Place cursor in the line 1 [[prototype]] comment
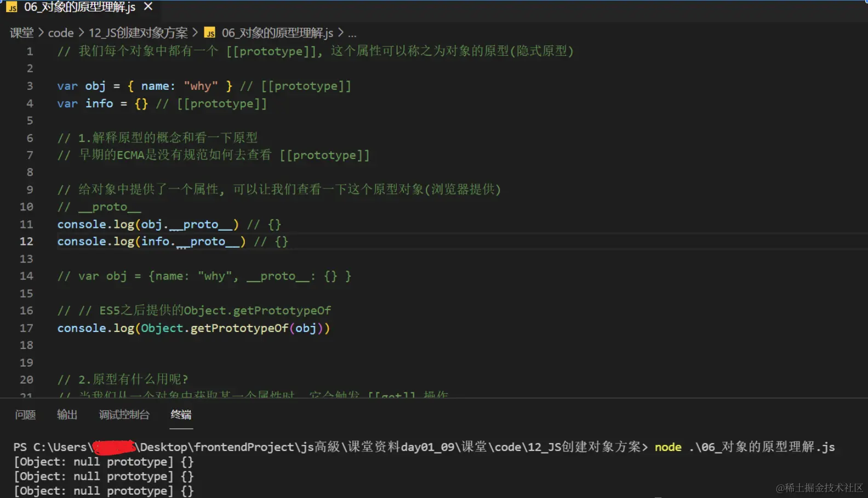The width and height of the screenshot is (868, 498). 315,51
